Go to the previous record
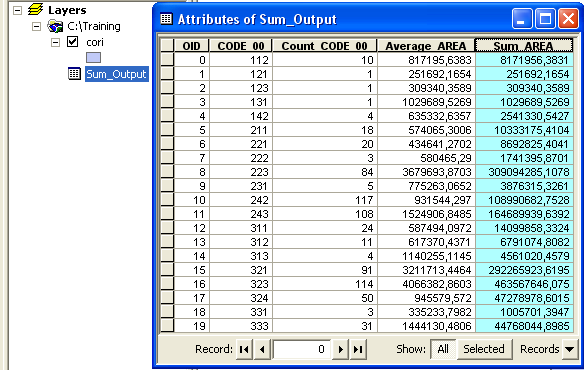Screen dimensions: 584x370 (263, 350)
